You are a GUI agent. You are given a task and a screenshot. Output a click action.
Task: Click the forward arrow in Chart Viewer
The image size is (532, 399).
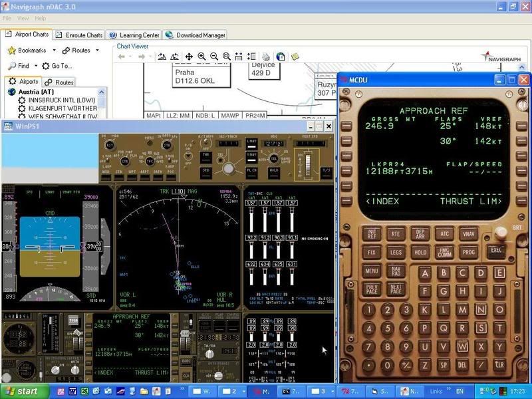(x=142, y=57)
